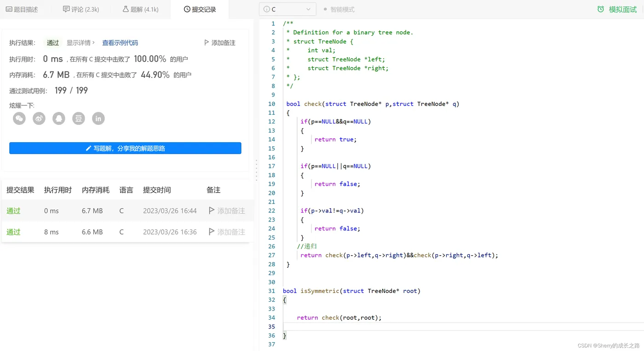Add note to 2023/03/26 16:36 submission
Image resolution: width=644 pixels, height=351 pixels.
pos(227,232)
